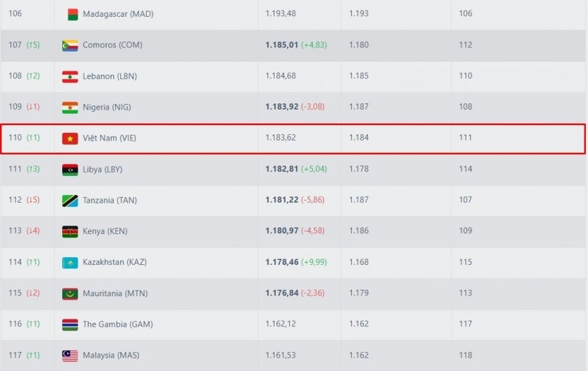Click the Kazakhstan flag icon

(x=70, y=263)
